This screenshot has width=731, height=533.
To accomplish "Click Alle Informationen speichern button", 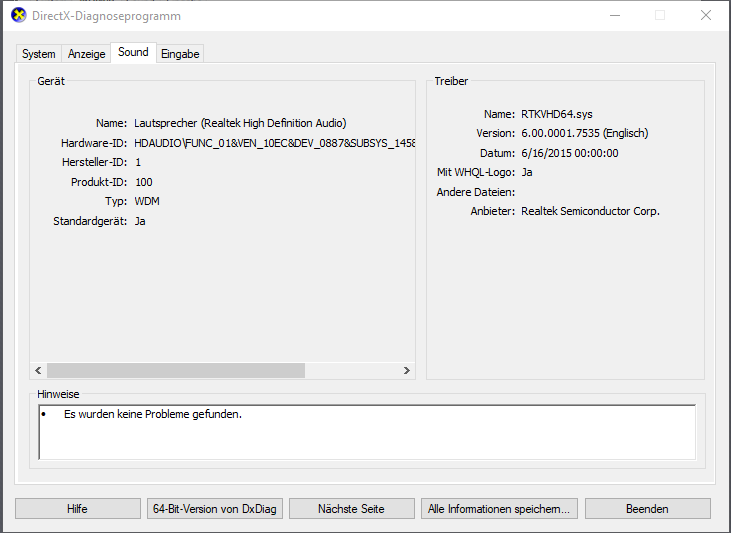I will click(499, 509).
